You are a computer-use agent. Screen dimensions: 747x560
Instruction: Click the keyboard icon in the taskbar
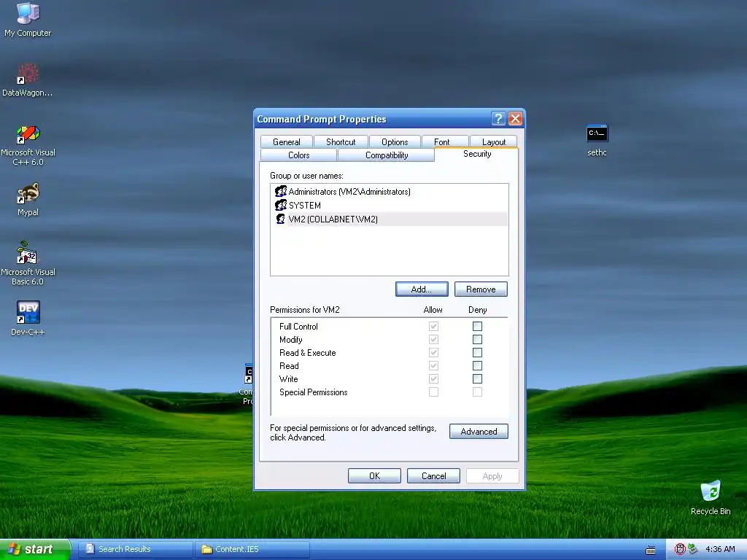(650, 550)
